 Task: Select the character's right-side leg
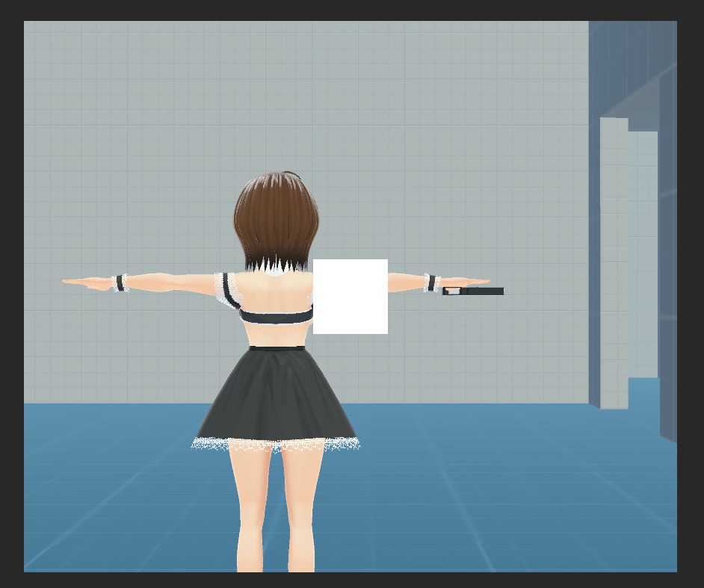pos(300,508)
